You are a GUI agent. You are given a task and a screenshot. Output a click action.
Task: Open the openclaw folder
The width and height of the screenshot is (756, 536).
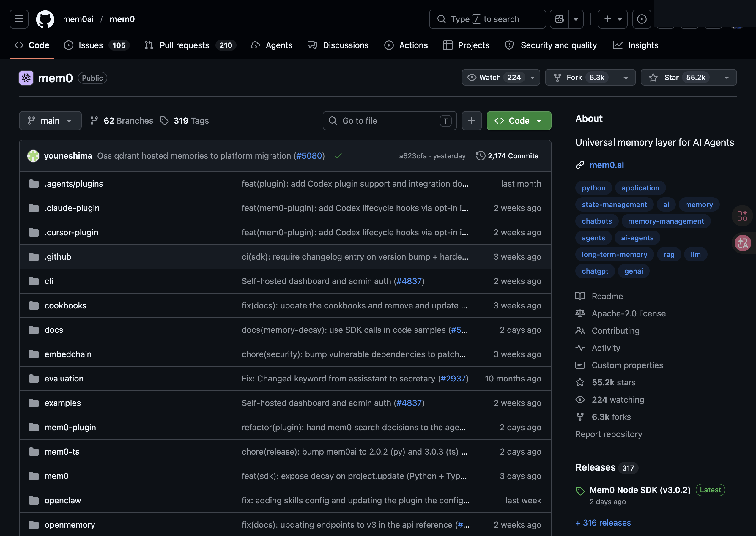[x=63, y=500]
